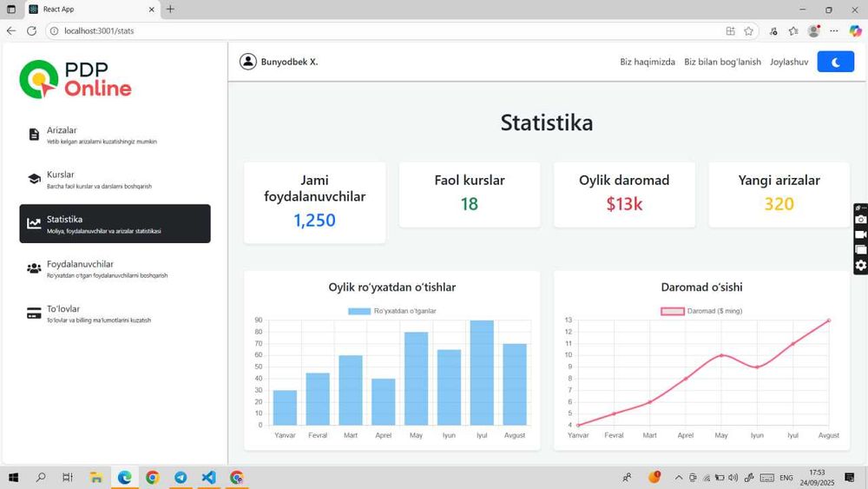The image size is (868, 489).
Task: Click the Iyul bar in registrations chart
Action: (482, 373)
